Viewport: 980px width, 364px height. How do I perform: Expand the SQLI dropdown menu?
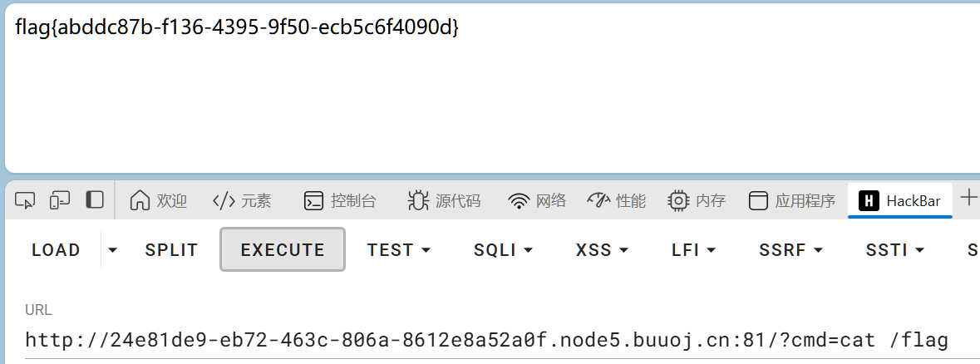(503, 250)
